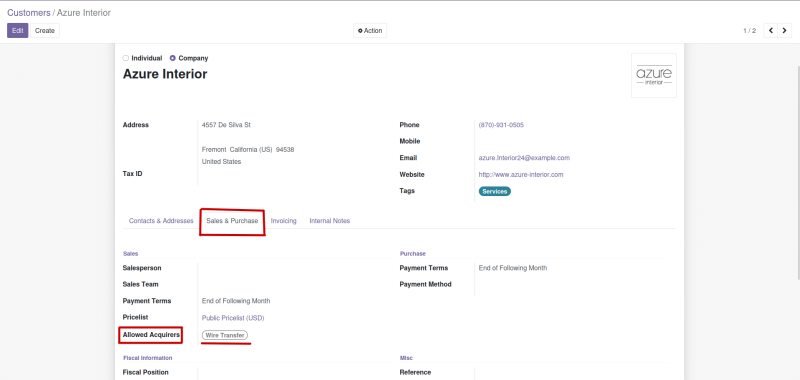Go back to Customers breadcrumb
Screen dimensions: 800x380
tap(29, 13)
